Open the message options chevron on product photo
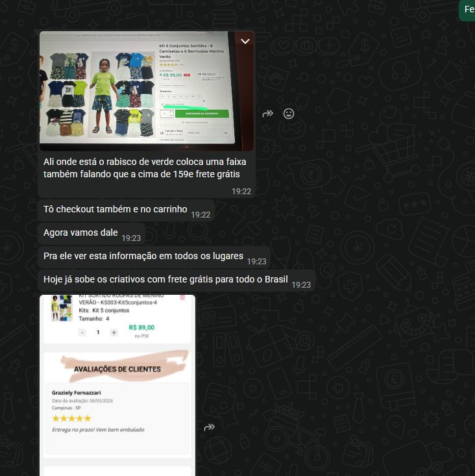Screen dimensions: 475x476 (x=245, y=41)
